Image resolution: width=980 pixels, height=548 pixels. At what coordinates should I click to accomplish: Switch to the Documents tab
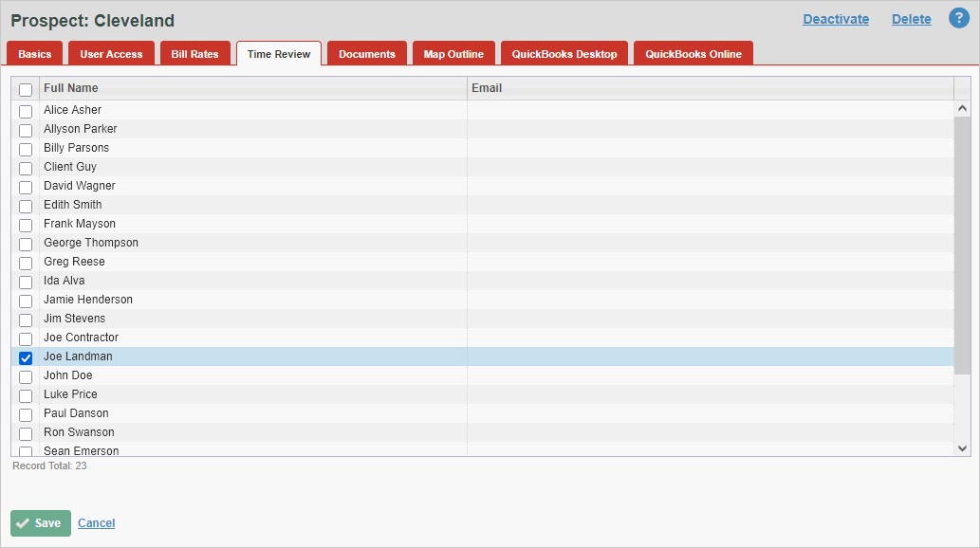pos(366,54)
